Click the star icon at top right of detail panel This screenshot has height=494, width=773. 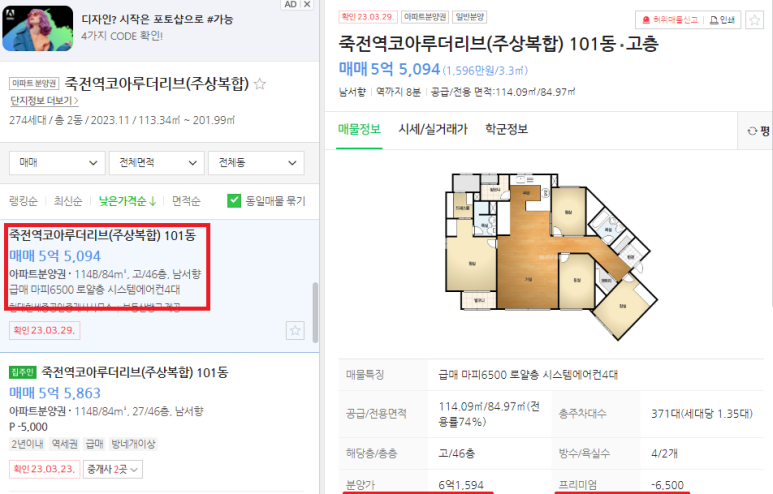[x=754, y=20]
